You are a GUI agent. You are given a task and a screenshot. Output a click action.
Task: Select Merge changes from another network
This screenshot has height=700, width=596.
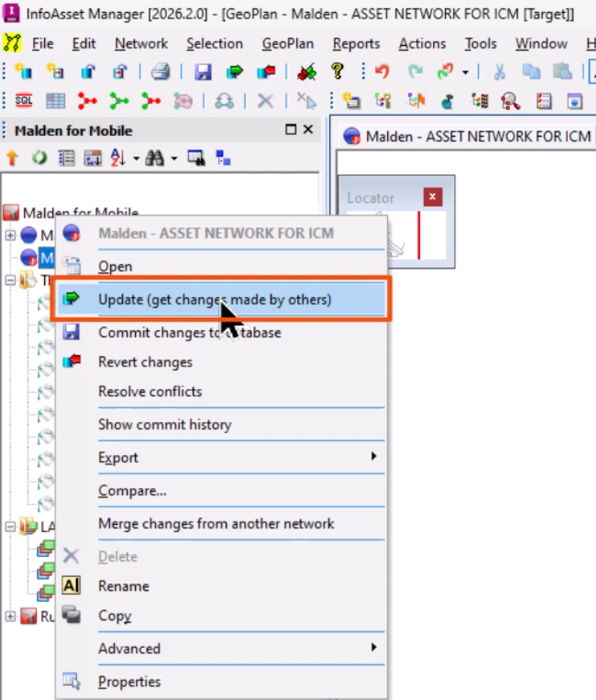pyautogui.click(x=221, y=523)
